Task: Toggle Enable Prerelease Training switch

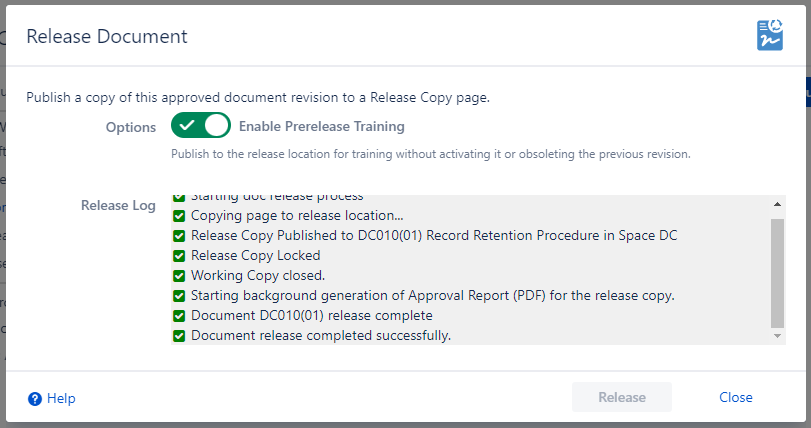Action: [x=200, y=126]
